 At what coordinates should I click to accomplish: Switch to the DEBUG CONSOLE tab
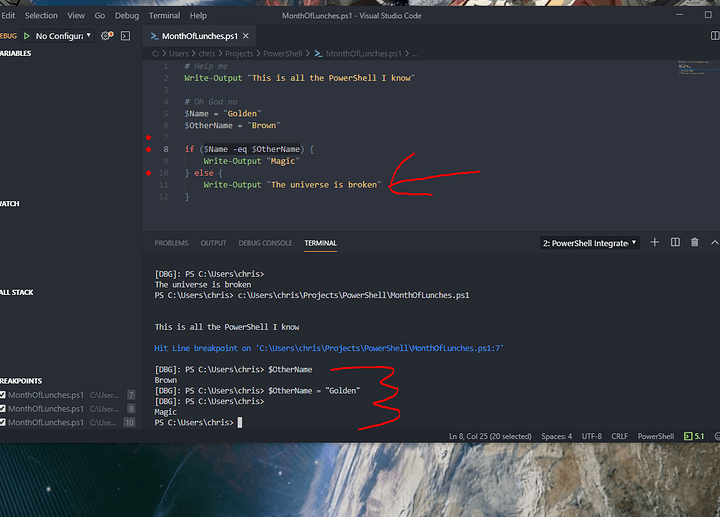coord(265,243)
